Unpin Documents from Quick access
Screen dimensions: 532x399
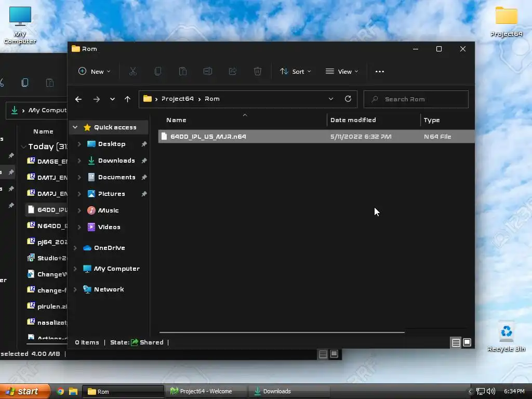pos(144,177)
